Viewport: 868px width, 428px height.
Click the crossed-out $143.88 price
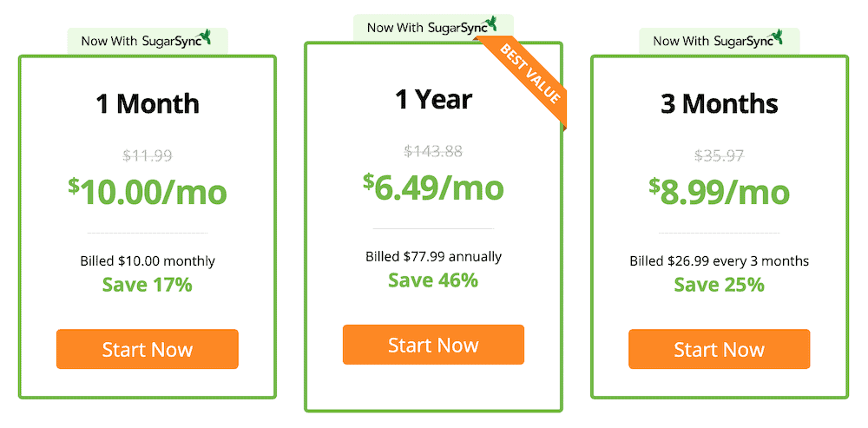(x=433, y=151)
